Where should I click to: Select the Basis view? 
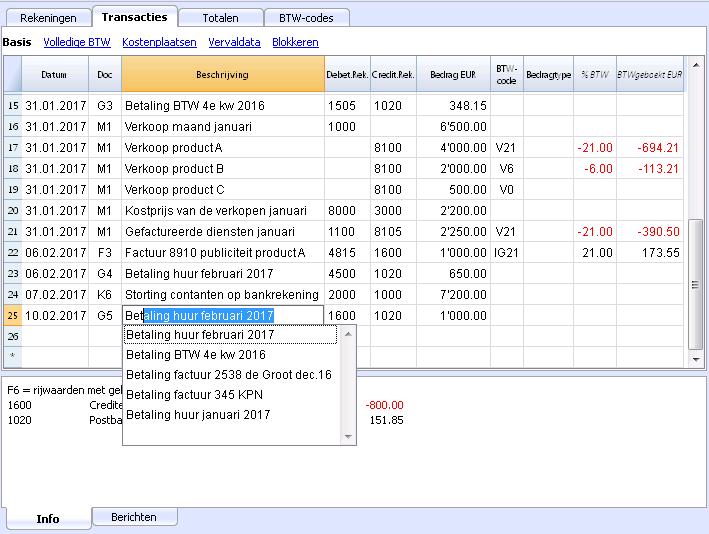click(17, 42)
